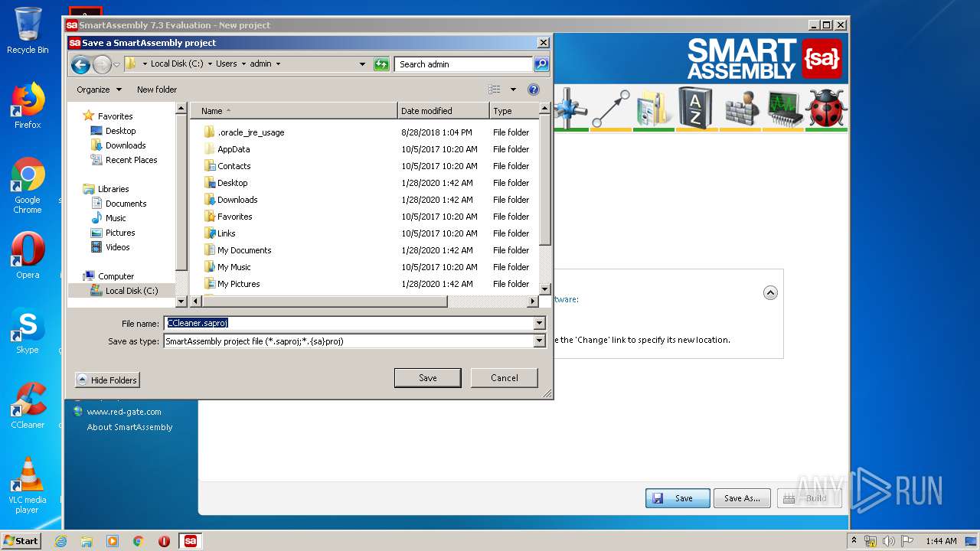
Task: Open the www.red-gate.com link
Action: click(x=124, y=412)
